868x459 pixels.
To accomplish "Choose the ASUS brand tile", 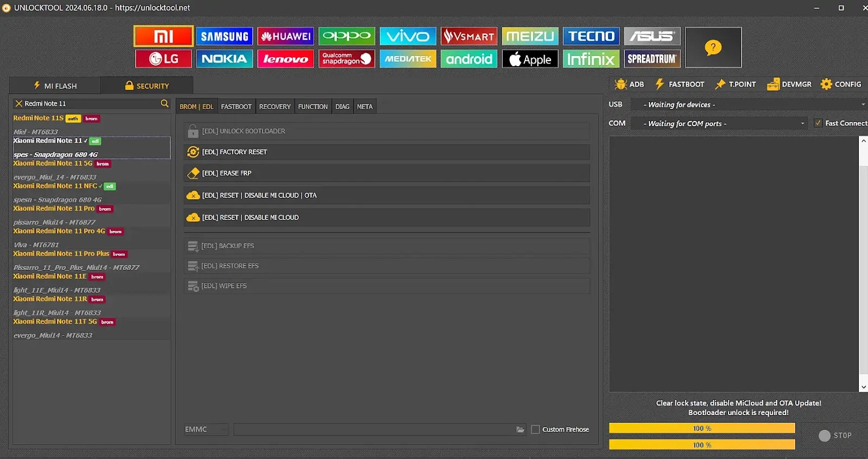I will coord(652,36).
